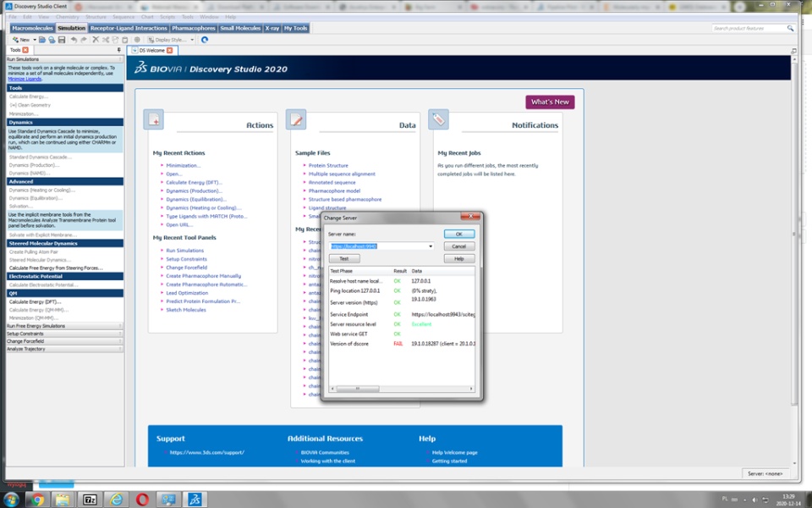Click the Minimize Ligands link
The height and width of the screenshot is (508, 812).
25,79
